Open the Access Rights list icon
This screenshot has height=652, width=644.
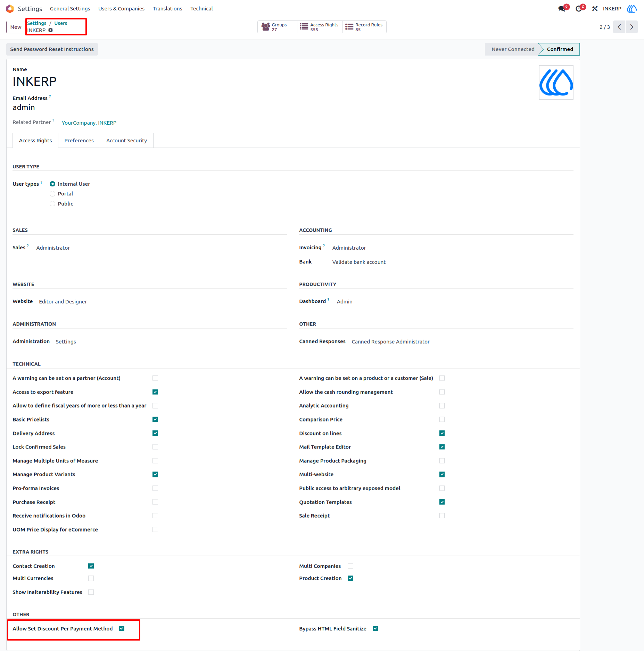(304, 27)
